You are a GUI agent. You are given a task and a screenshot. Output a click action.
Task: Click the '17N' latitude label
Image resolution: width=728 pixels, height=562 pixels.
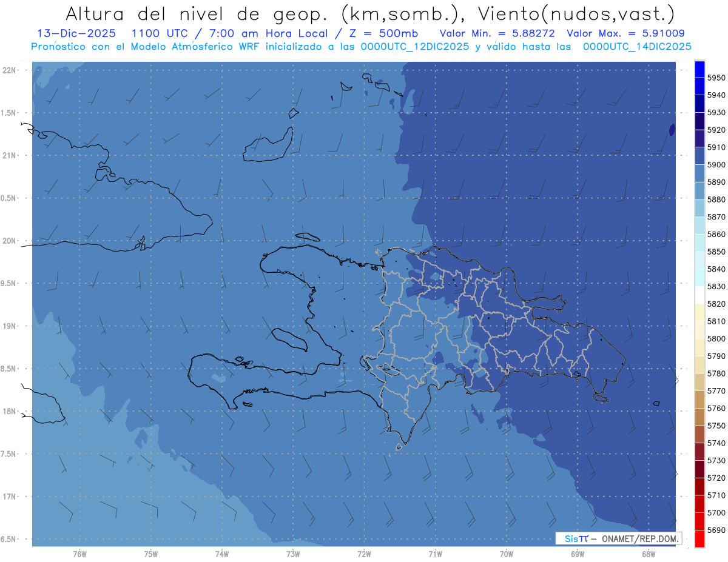point(10,497)
